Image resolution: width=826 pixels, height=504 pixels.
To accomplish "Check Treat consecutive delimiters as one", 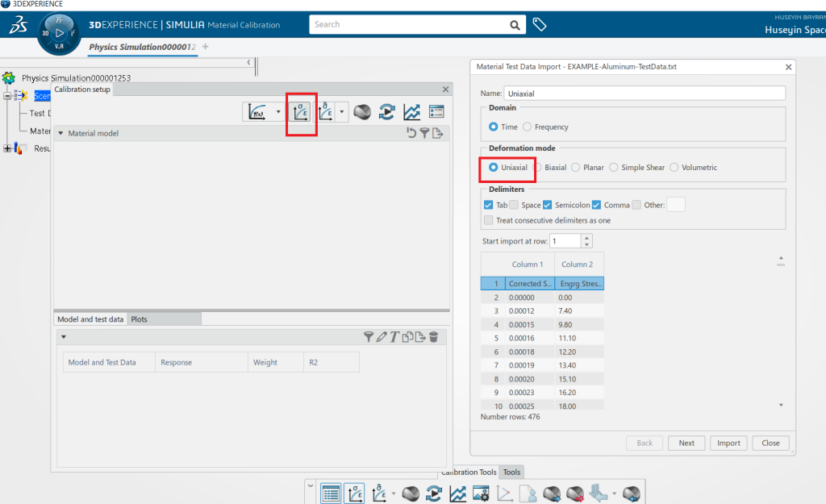I will (x=489, y=220).
